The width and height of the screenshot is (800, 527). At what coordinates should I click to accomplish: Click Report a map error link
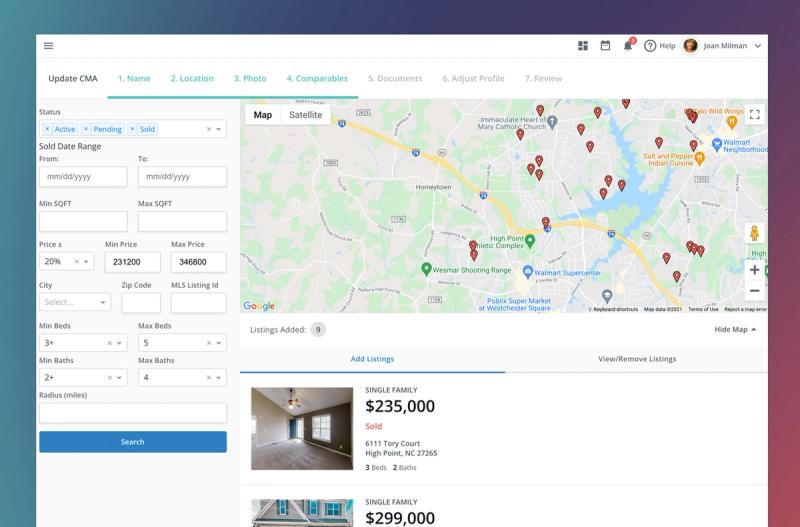tap(745, 309)
